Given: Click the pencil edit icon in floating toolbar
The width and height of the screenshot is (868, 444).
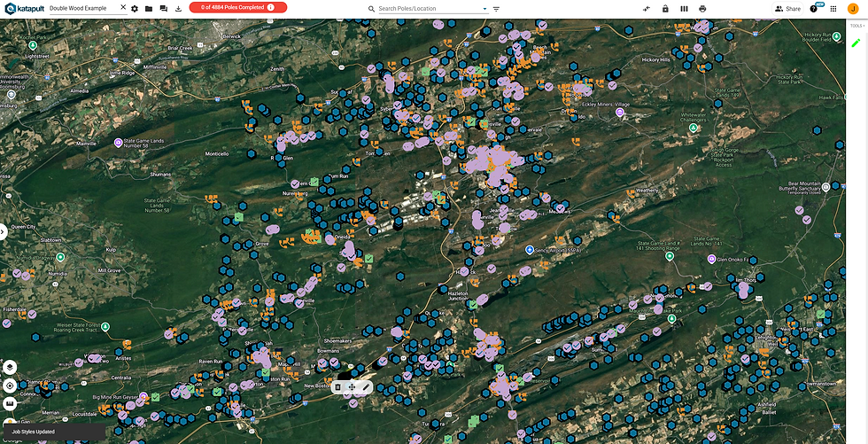Looking at the screenshot, I should [x=365, y=387].
